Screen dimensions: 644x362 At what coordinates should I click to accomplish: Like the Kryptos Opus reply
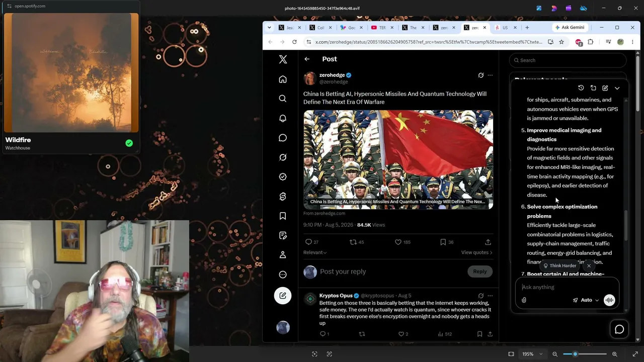pyautogui.click(x=404, y=334)
